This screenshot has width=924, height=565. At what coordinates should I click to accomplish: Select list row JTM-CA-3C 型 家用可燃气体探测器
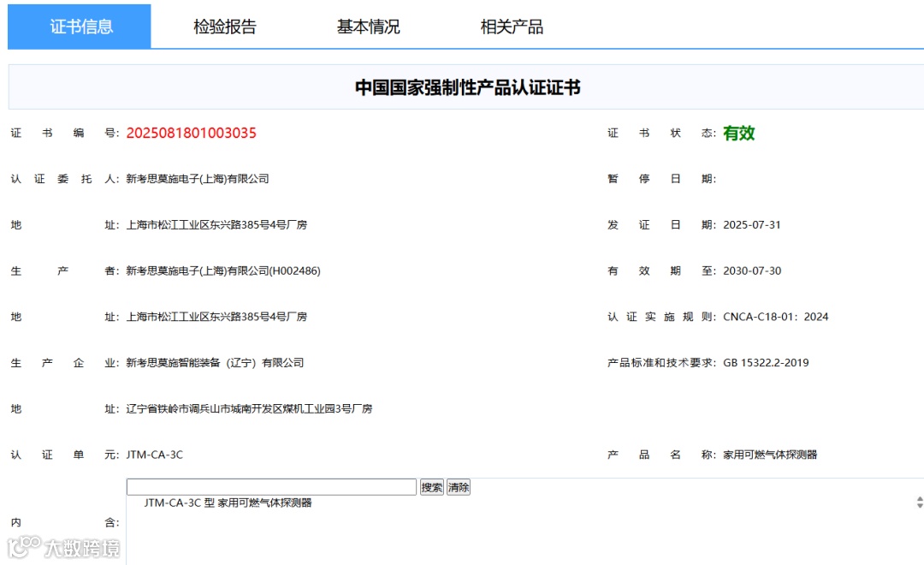pos(228,503)
